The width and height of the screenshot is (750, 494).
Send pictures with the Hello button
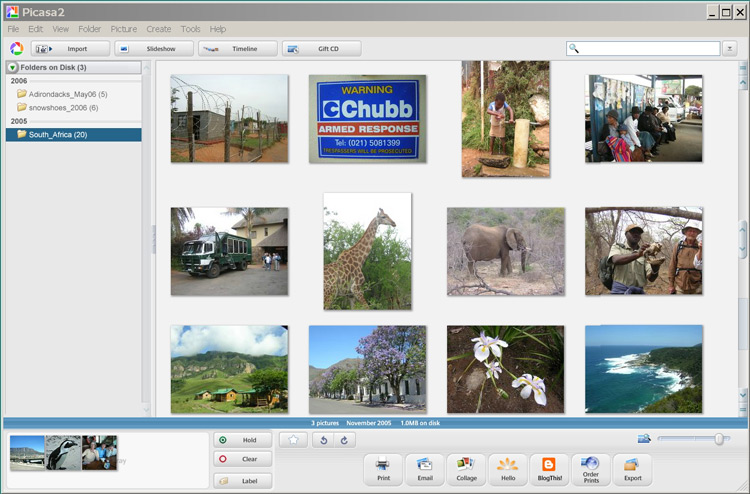pos(507,469)
